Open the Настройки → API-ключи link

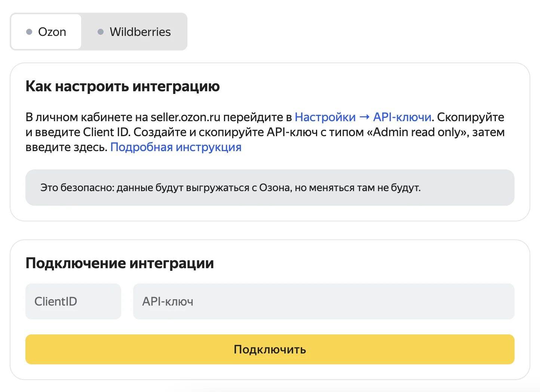(363, 117)
